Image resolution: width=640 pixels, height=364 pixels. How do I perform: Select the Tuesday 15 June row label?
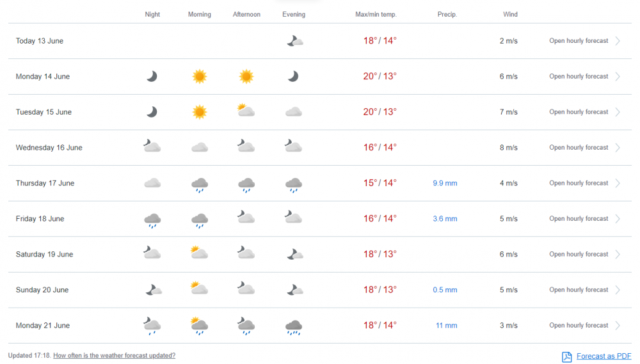(44, 112)
